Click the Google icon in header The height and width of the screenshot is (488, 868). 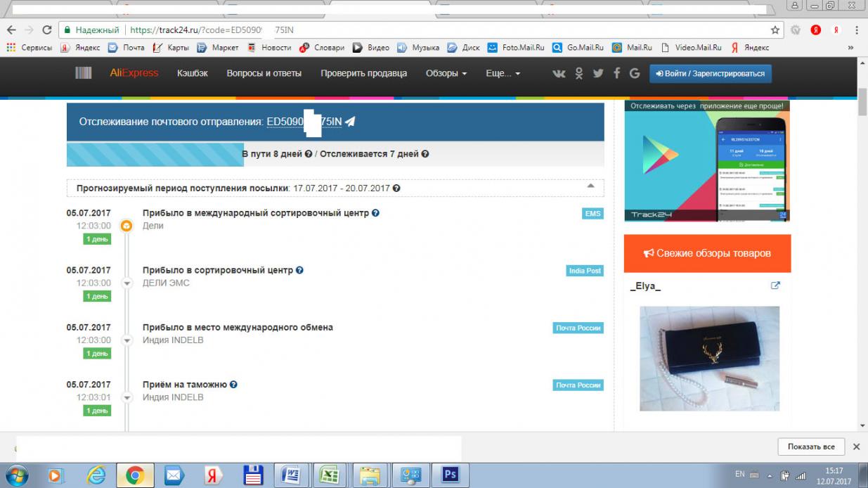[635, 73]
